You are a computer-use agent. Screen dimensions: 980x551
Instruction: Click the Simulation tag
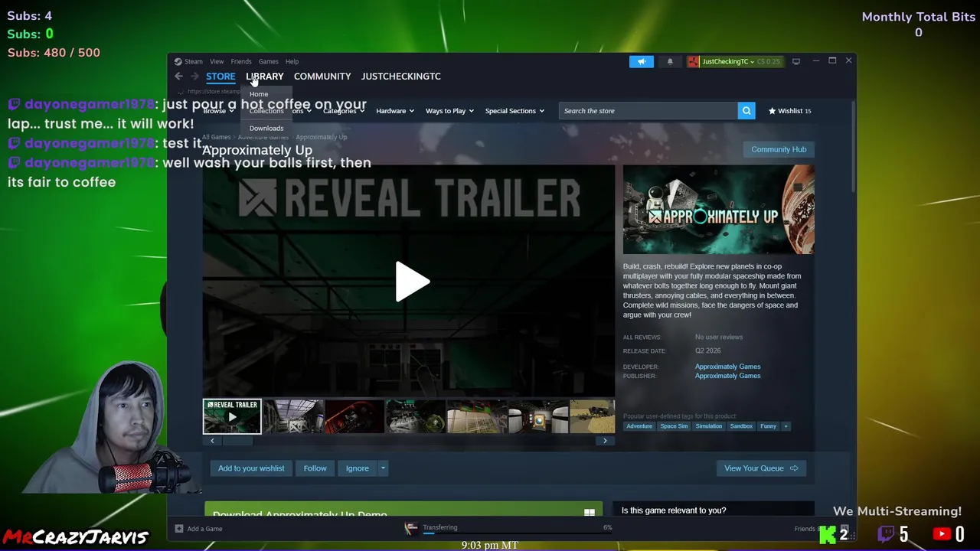[x=709, y=426]
